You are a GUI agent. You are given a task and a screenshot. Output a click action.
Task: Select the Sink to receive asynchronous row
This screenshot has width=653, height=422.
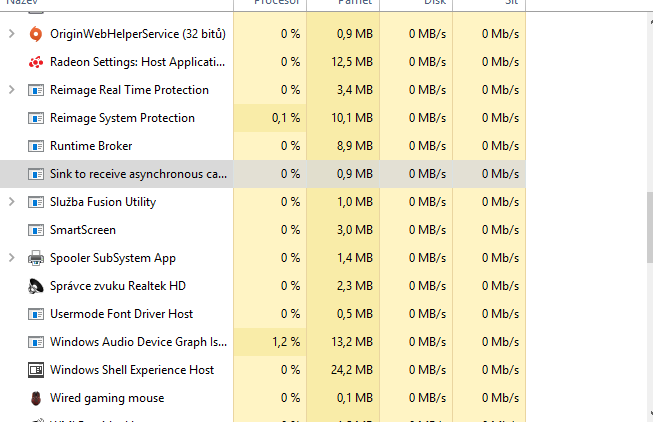tap(138, 174)
